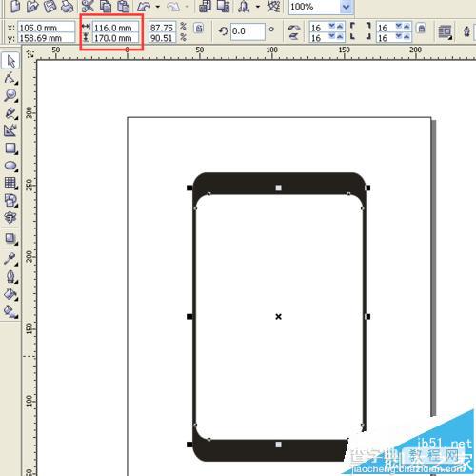476x476 pixels.
Task: Choose the Rectangle tool in toolbox
Action: click(10, 149)
